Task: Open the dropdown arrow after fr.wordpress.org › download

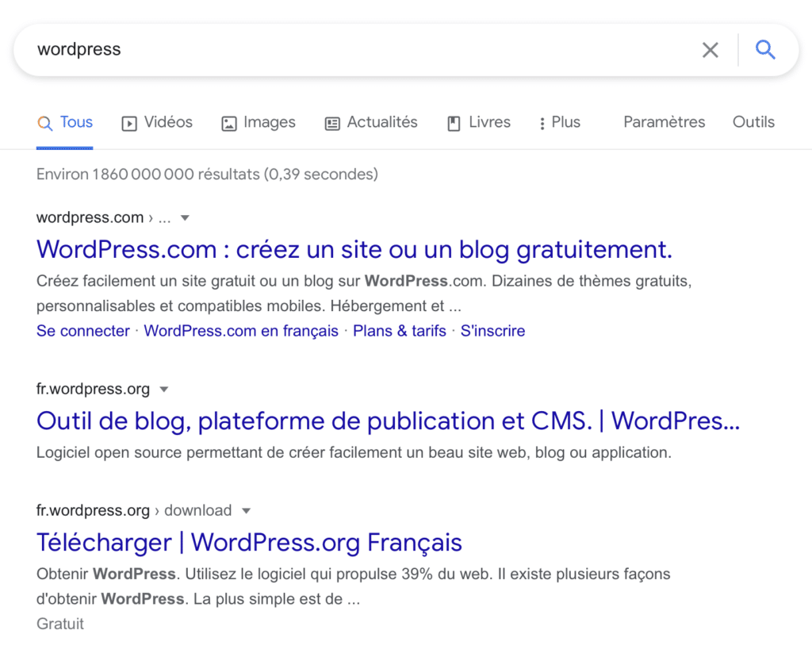Action: (x=246, y=510)
